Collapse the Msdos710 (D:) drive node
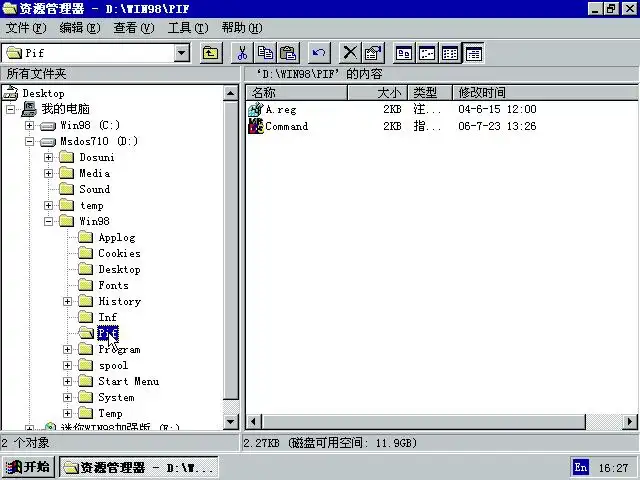 [x=29, y=141]
